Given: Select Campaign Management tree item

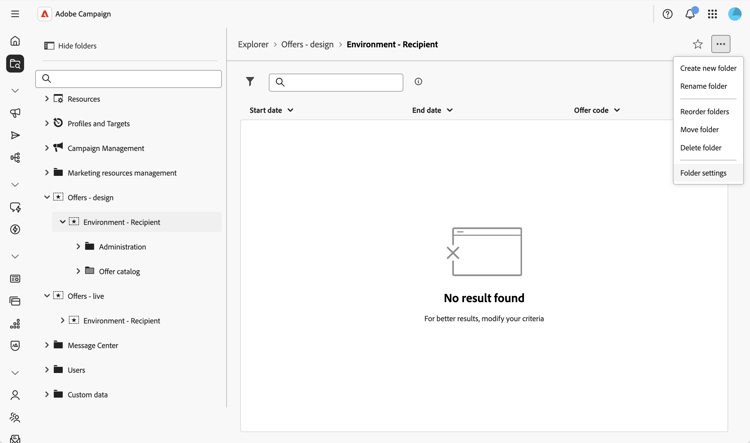Looking at the screenshot, I should pyautogui.click(x=106, y=148).
